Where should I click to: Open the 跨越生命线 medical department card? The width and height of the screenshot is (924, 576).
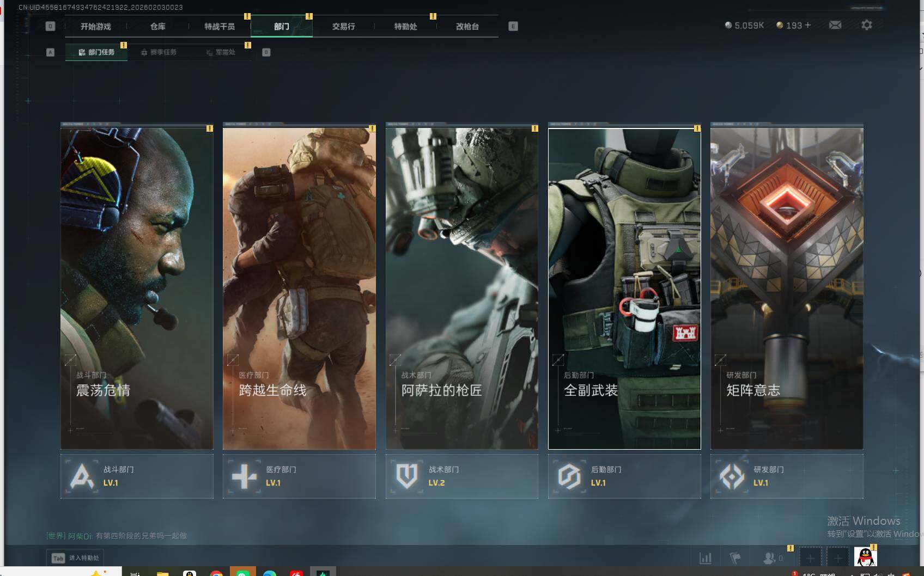[299, 289]
